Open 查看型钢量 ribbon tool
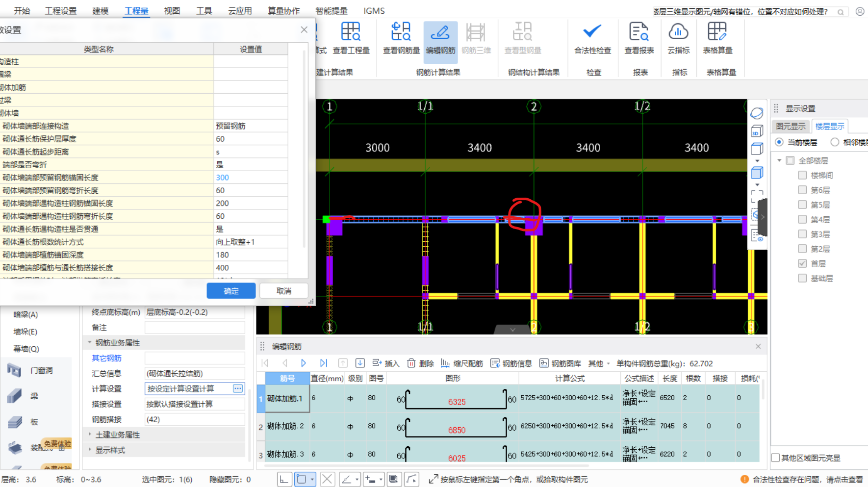The width and height of the screenshot is (868, 487). click(523, 38)
